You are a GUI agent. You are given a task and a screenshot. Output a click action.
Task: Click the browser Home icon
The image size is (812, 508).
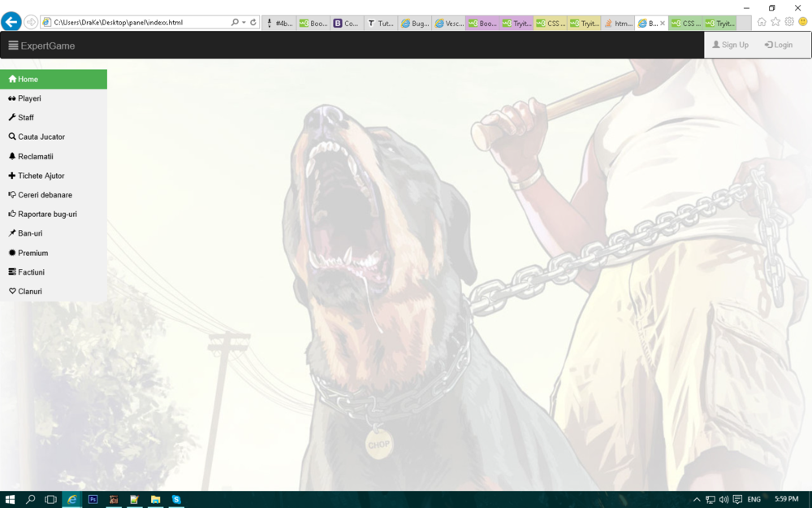[762, 22]
